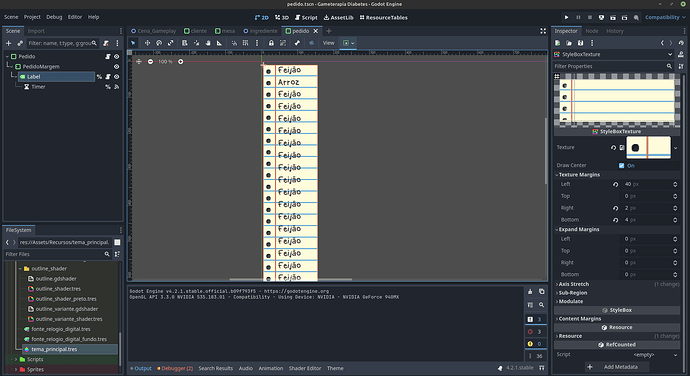Image resolution: width=690 pixels, height=376 pixels.
Task: Expand the Modulate section
Action: click(x=617, y=301)
